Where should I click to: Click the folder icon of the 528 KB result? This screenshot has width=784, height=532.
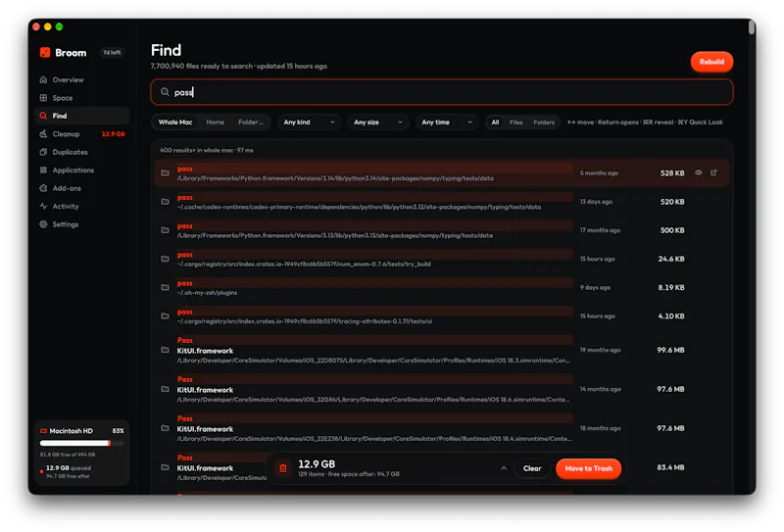click(x=165, y=173)
